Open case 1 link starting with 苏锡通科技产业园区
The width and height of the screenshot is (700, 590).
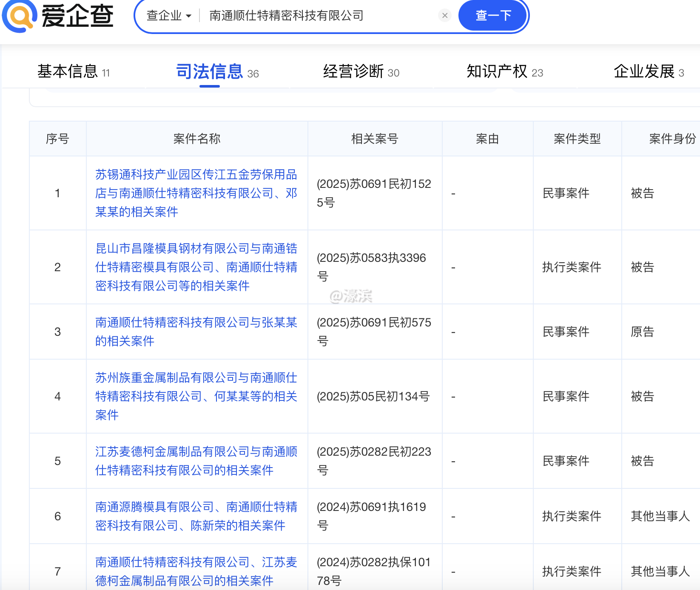click(x=196, y=193)
